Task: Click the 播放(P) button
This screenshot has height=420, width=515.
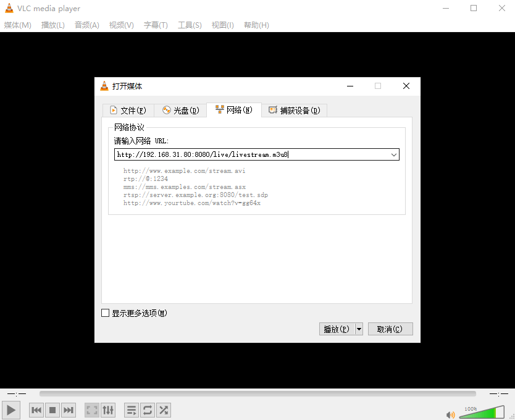Action: 337,329
